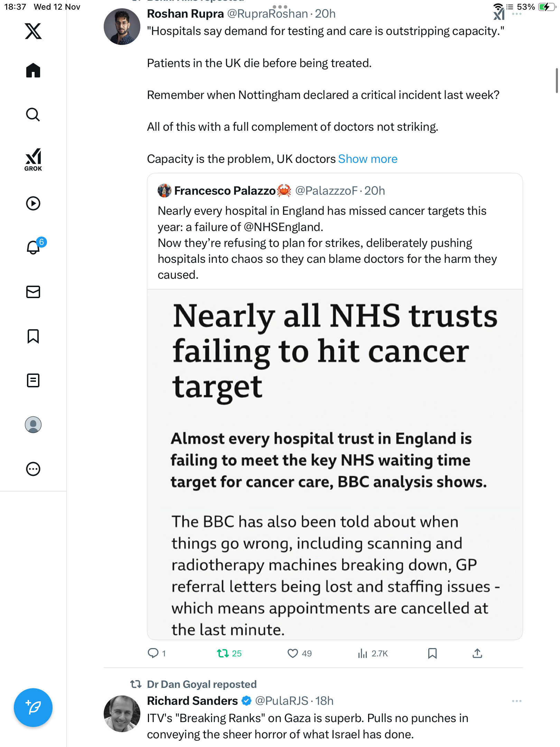Open the profile avatar in sidebar
This screenshot has width=560, height=747.
(x=33, y=425)
